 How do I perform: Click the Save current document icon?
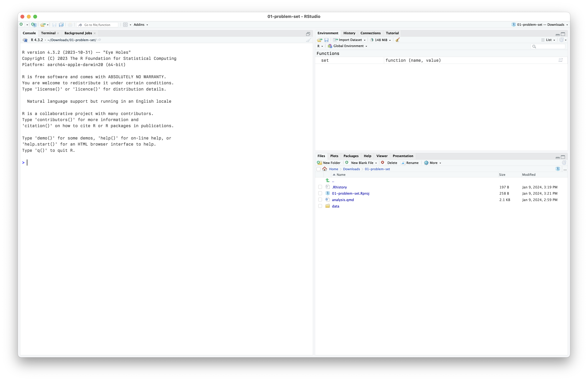(x=54, y=25)
